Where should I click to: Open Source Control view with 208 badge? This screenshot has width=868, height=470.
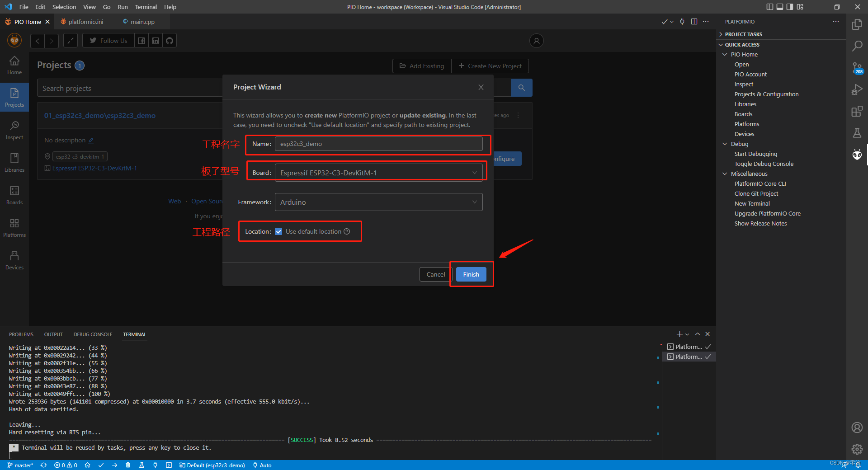[857, 68]
